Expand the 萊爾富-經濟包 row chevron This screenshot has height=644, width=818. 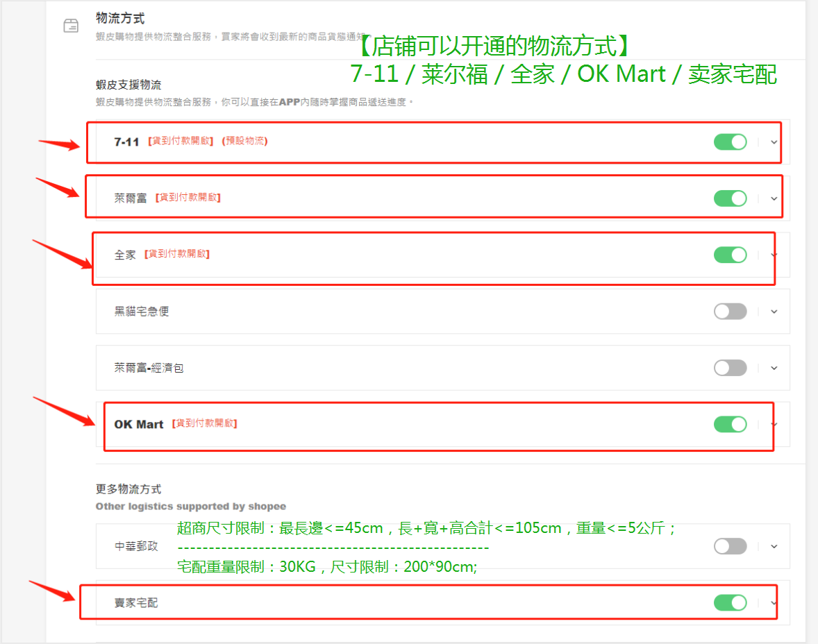click(x=774, y=368)
